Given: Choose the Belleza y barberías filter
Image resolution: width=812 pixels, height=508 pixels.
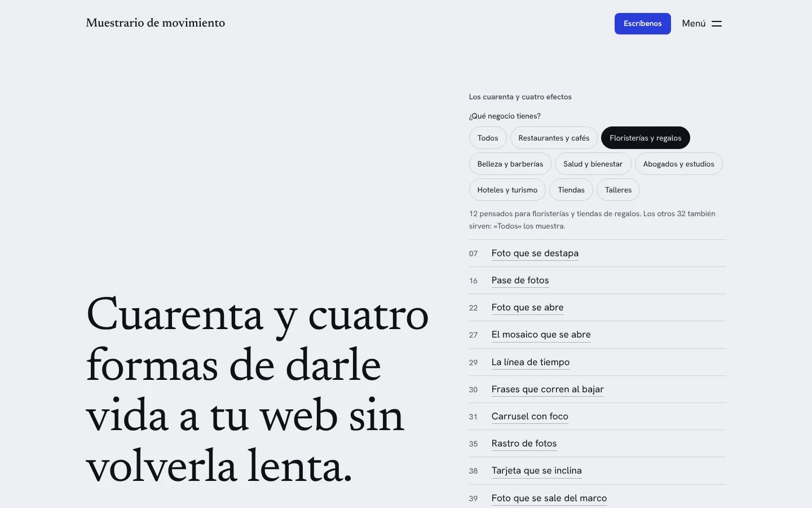Looking at the screenshot, I should click(510, 164).
